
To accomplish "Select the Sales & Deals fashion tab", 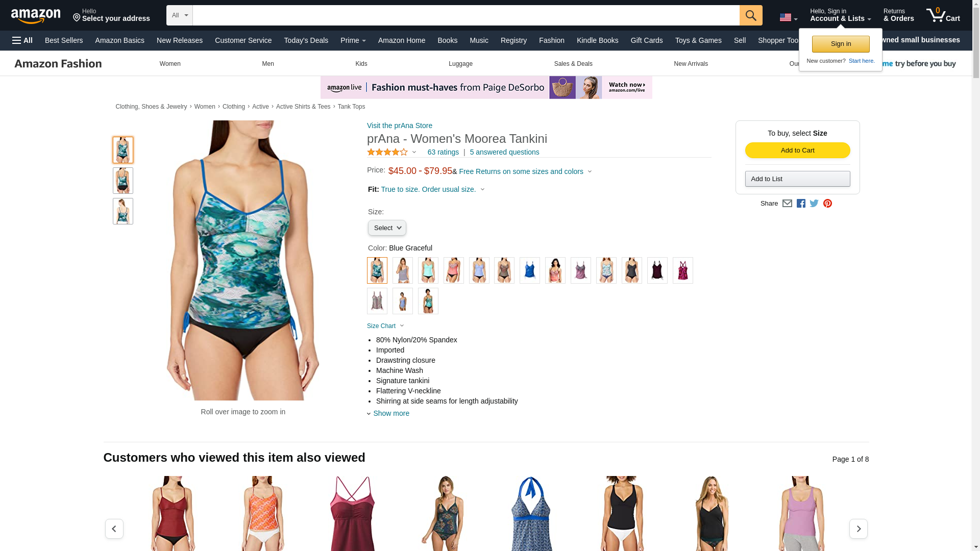I will point(573,64).
